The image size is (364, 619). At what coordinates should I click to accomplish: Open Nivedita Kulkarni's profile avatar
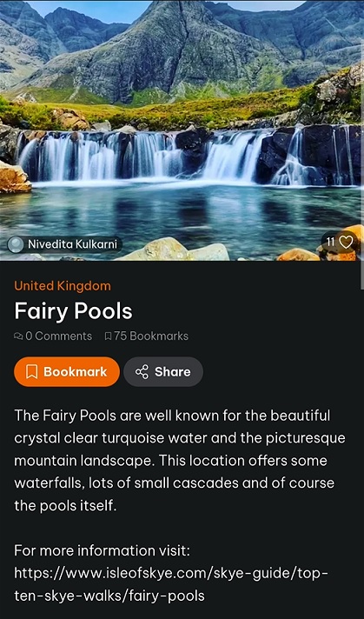pyautogui.click(x=16, y=244)
